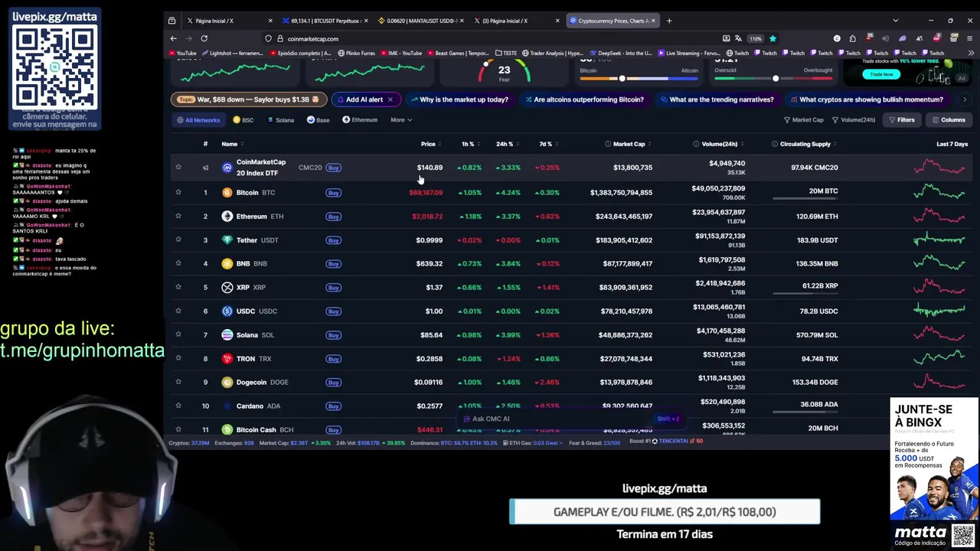
Task: Click the Tether coin logo
Action: point(227,240)
